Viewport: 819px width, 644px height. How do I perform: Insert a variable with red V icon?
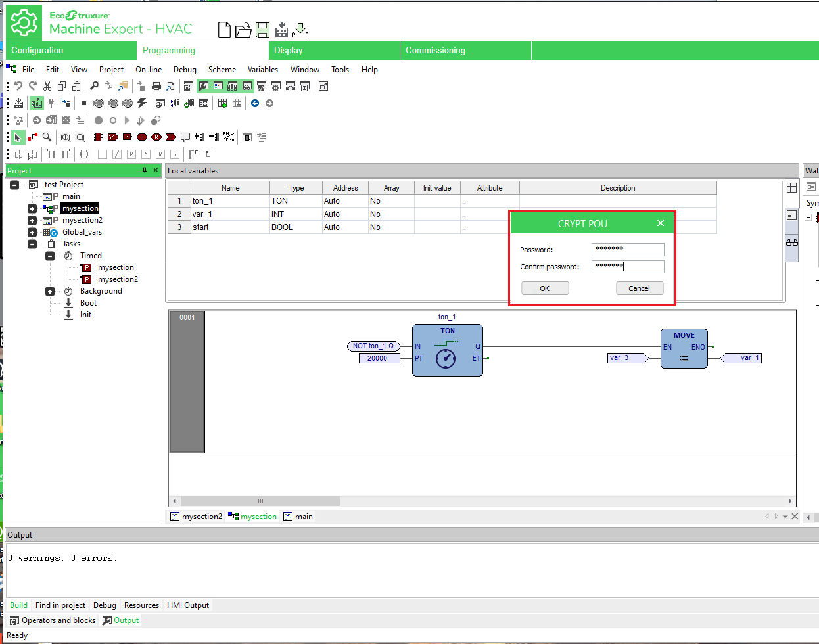click(113, 137)
